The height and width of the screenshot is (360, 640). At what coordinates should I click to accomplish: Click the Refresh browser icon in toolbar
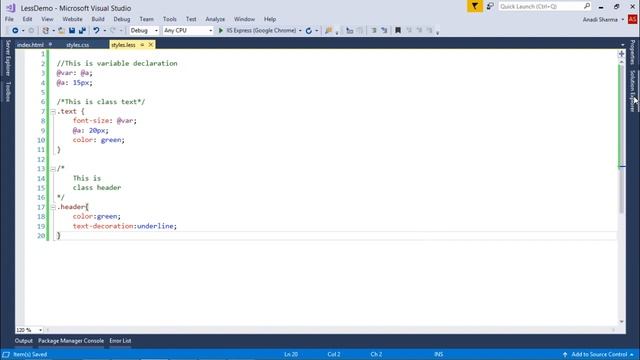(309, 31)
